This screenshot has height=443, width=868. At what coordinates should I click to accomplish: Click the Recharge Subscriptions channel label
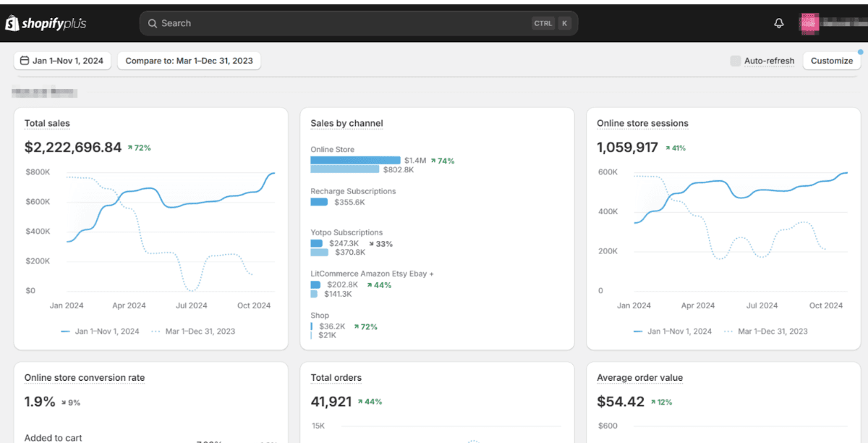(x=353, y=192)
